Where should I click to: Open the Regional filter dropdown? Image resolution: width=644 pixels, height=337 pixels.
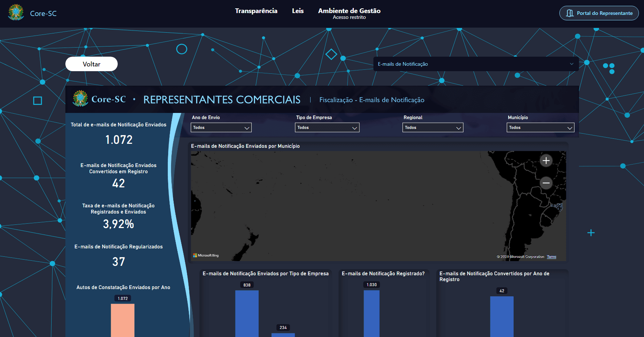(433, 127)
